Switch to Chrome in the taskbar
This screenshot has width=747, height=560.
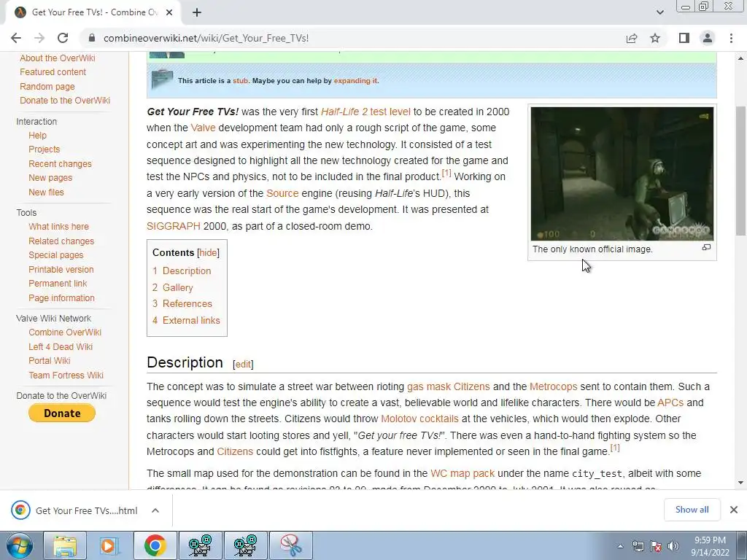(155, 545)
